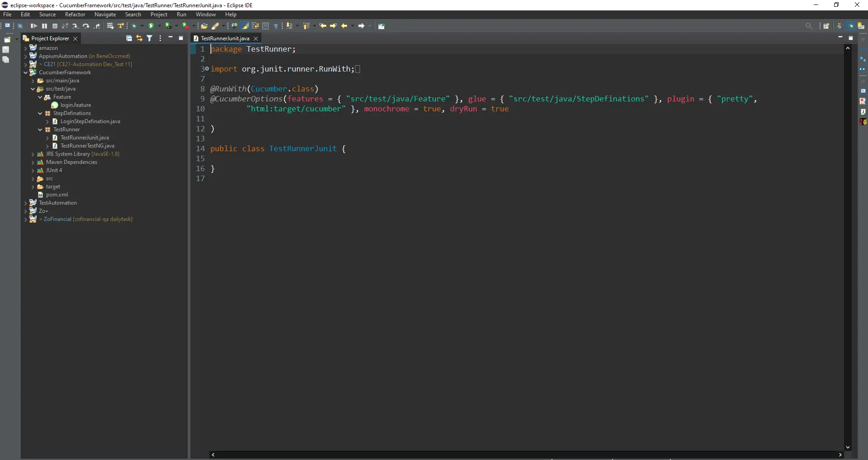Click Collapse All in Project Explorer toolbar

[x=129, y=38]
